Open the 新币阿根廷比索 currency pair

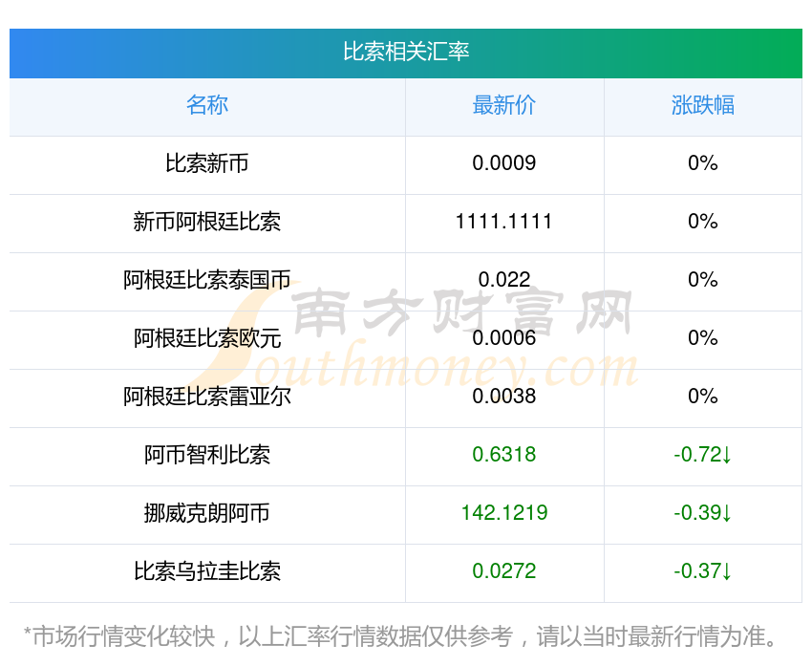click(207, 222)
